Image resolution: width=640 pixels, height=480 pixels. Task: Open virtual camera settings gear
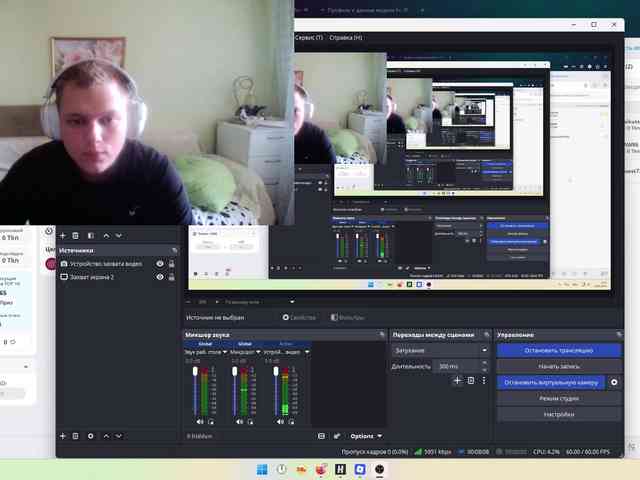coord(614,382)
